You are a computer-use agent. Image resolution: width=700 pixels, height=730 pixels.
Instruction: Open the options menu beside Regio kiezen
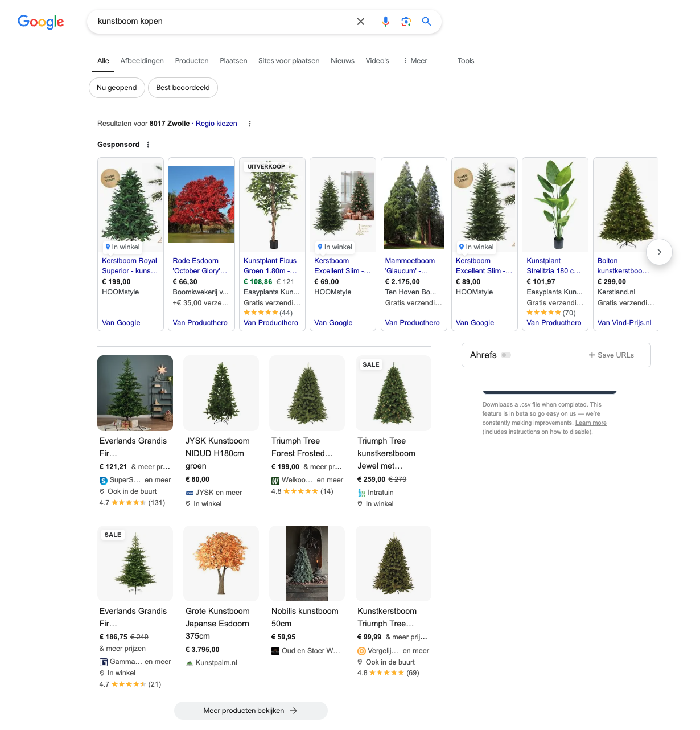coord(250,124)
